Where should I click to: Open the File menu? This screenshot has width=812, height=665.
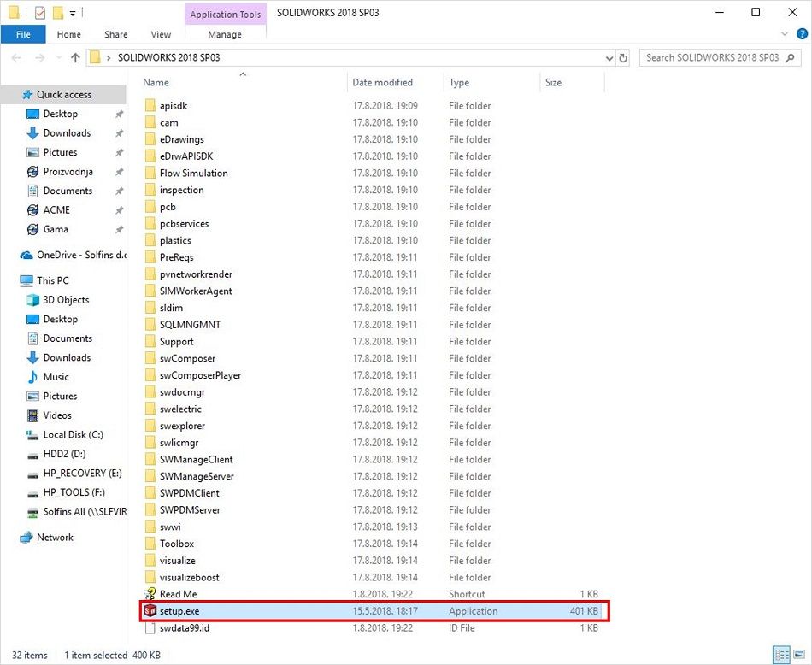click(23, 35)
